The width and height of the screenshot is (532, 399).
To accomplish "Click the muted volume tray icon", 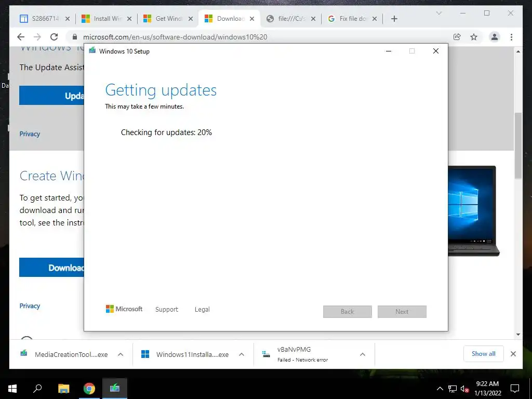I will [x=464, y=389].
